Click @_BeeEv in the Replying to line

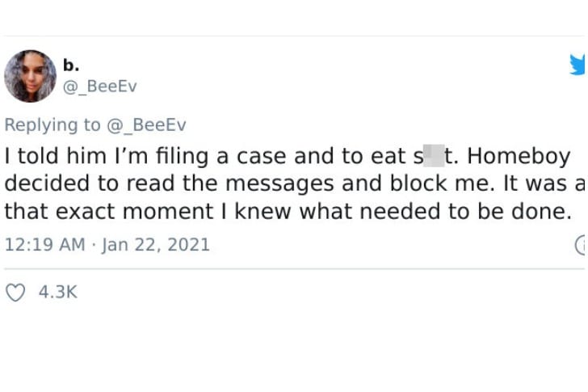(x=146, y=125)
